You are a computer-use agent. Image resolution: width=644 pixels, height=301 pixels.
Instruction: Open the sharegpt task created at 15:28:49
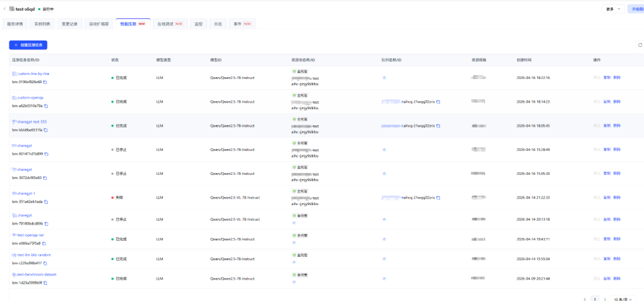(x=22, y=145)
